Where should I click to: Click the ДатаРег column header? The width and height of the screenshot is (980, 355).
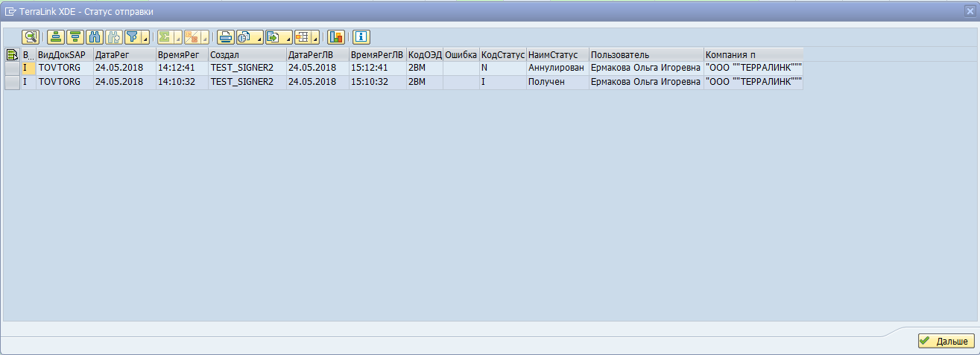[124, 54]
